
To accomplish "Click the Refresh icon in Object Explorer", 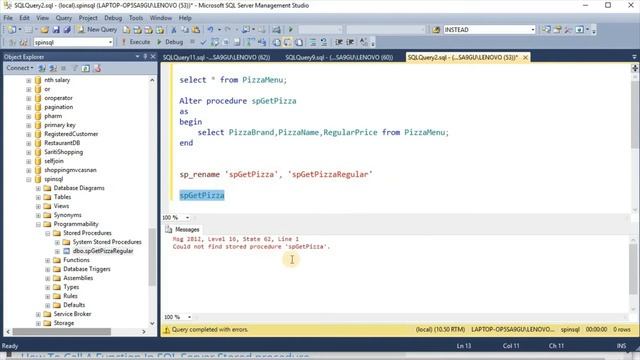I will point(85,68).
